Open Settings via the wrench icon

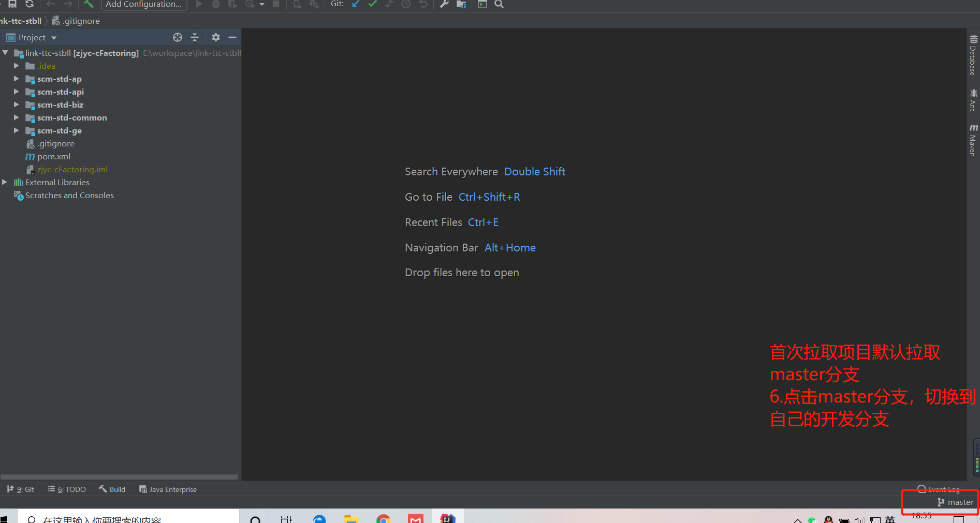click(444, 4)
